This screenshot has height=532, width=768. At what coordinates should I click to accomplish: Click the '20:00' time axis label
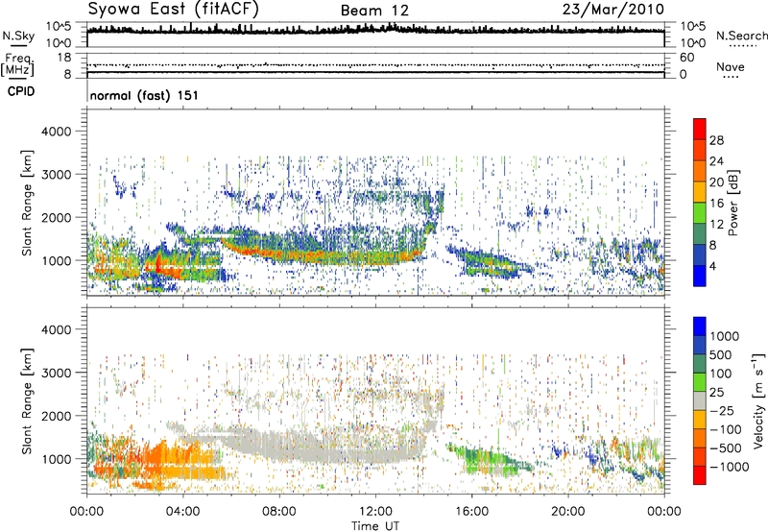click(567, 512)
